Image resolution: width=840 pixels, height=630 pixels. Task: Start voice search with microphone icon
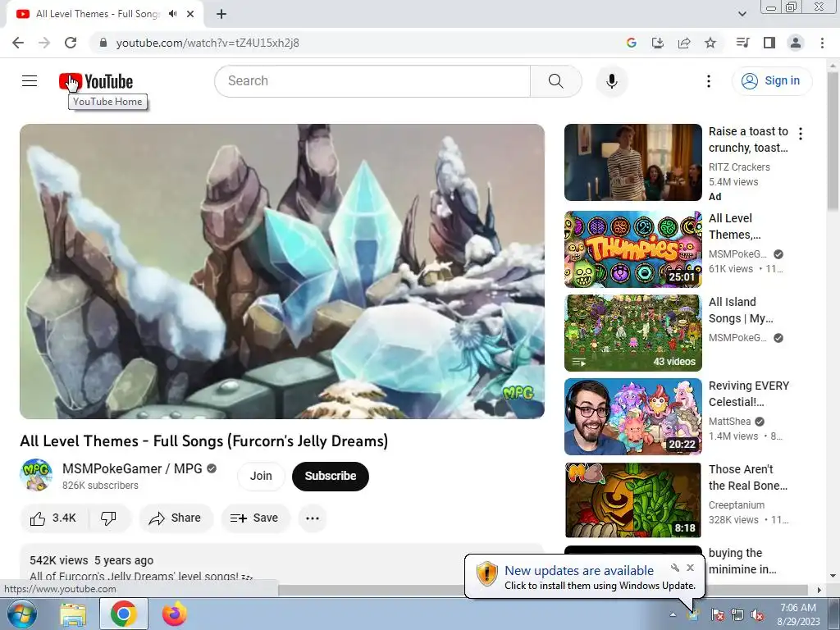612,81
